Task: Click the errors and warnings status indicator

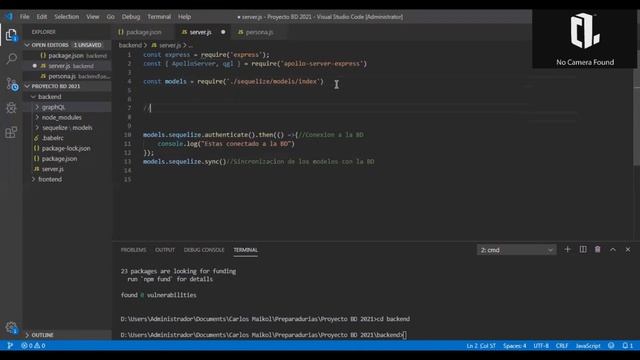Action: 33,346
